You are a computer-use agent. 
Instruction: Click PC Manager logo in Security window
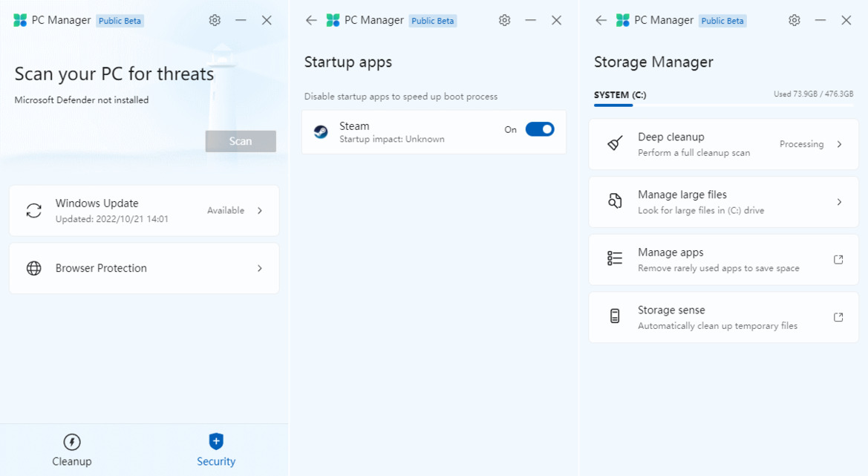(x=20, y=21)
